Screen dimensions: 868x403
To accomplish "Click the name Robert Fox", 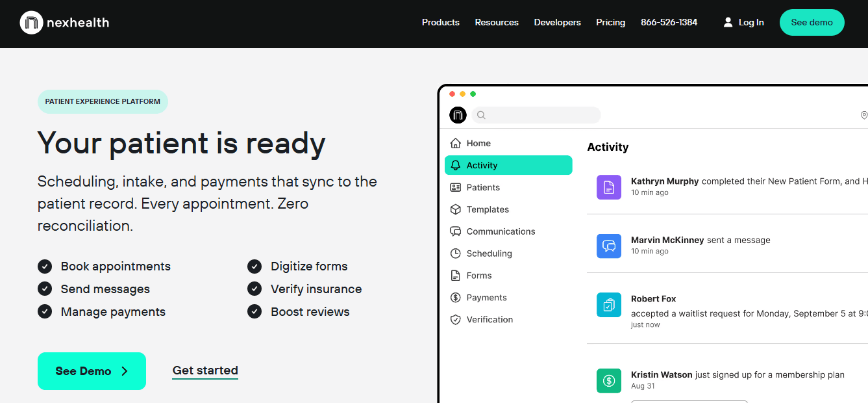I will point(653,299).
